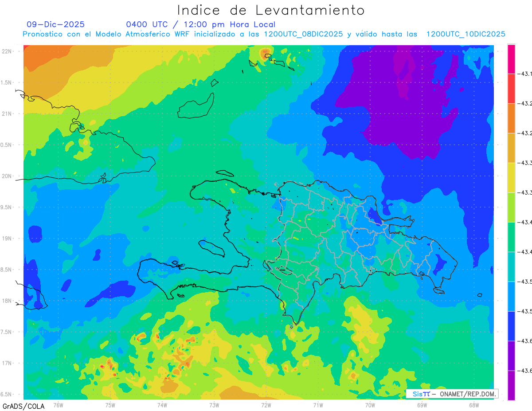Screen dimensions: 532x411
Task: Select the teal swatch in the color scale
Action: (x=511, y=267)
